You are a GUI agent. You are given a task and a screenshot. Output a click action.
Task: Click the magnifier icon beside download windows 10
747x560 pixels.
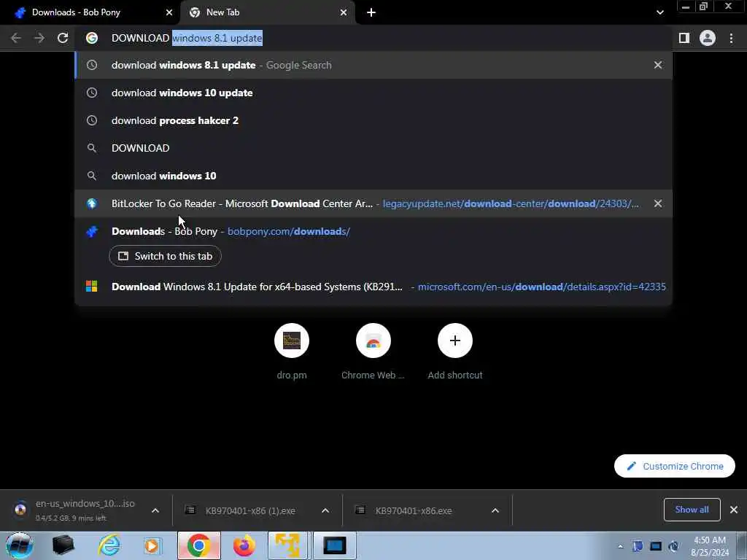pyautogui.click(x=92, y=176)
